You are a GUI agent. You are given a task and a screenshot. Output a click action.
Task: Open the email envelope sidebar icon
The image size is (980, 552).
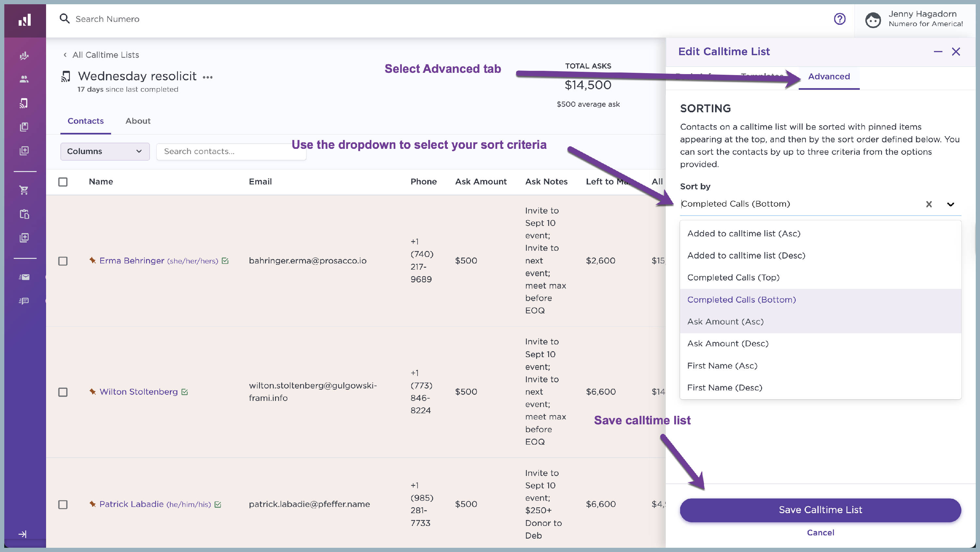tap(24, 277)
